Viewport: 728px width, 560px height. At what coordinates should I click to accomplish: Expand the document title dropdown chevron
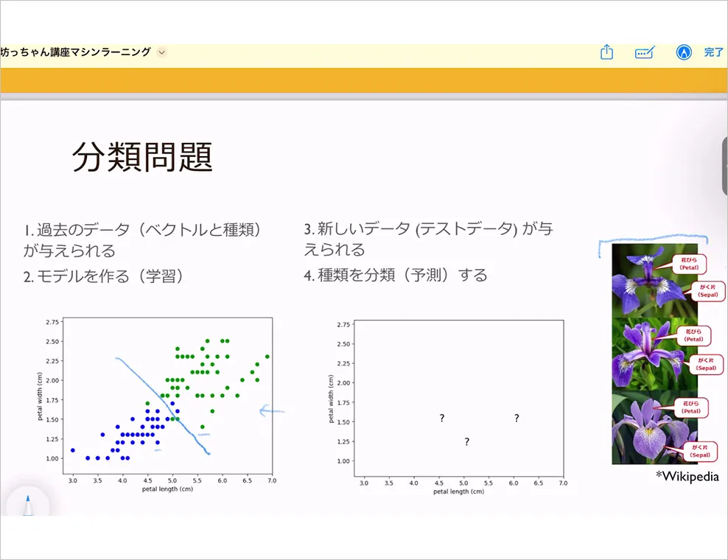(x=161, y=52)
